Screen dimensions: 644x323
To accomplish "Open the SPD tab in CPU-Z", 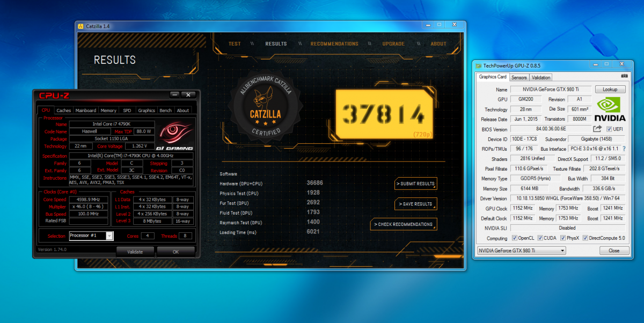I will [x=127, y=111].
